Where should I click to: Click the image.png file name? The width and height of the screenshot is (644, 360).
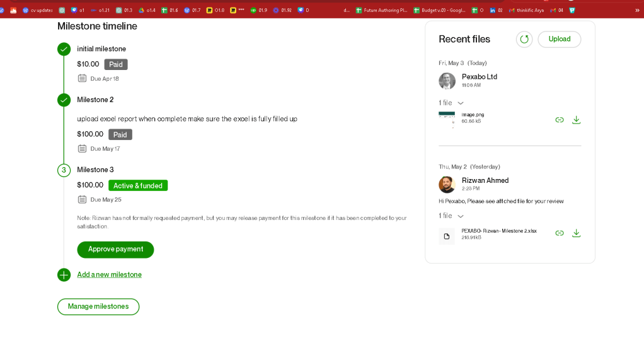[x=473, y=115]
